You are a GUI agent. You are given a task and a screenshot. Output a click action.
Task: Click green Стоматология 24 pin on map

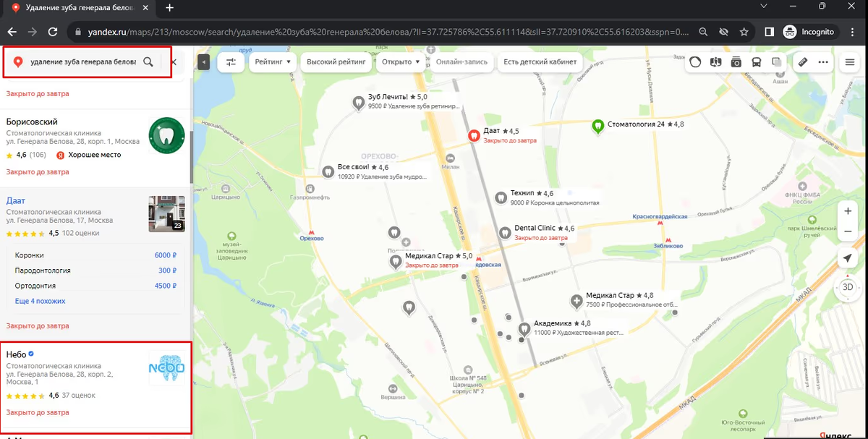click(597, 126)
